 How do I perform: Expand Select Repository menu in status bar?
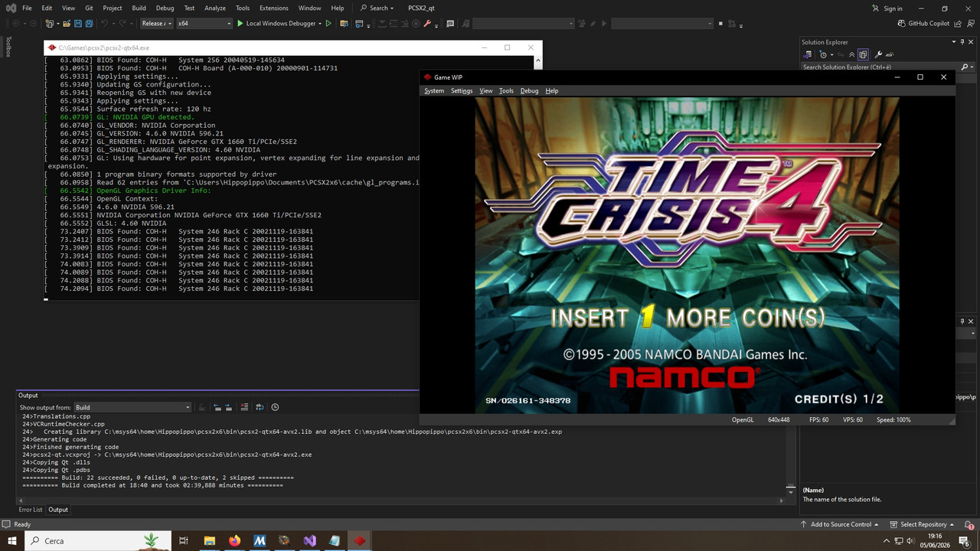[922, 524]
